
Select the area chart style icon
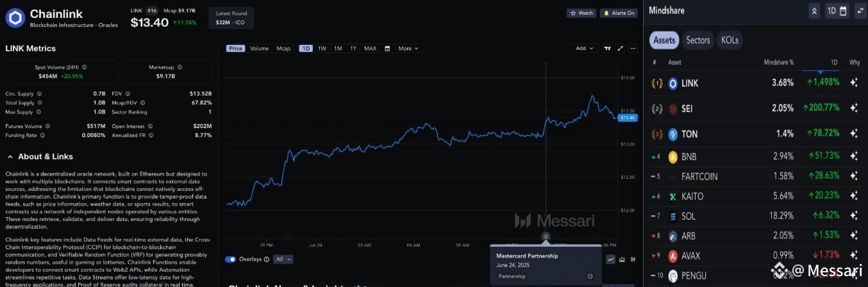[622, 259]
